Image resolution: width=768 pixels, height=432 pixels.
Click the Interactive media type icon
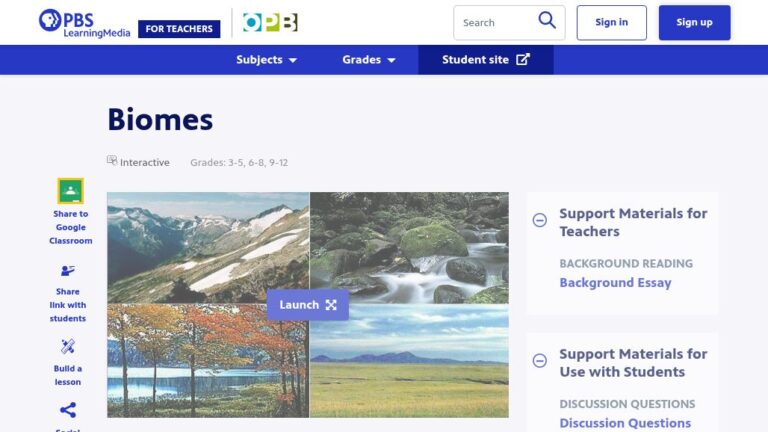coord(112,161)
